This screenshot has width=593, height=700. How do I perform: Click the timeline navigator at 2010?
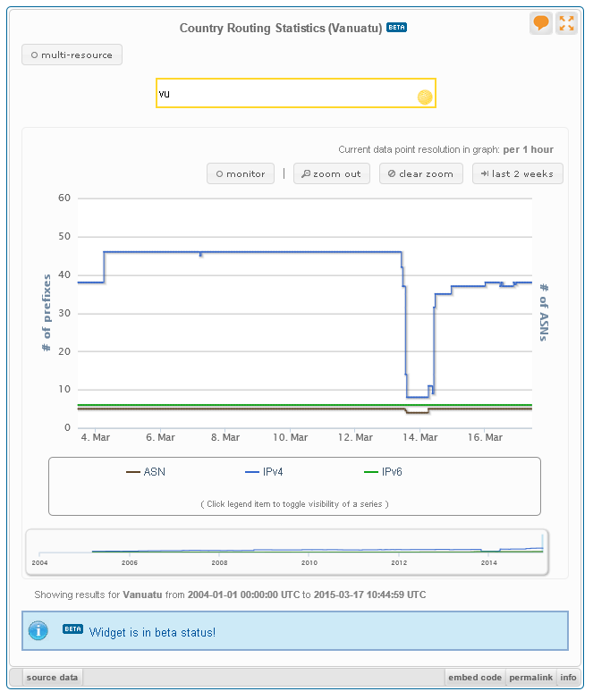(x=309, y=552)
